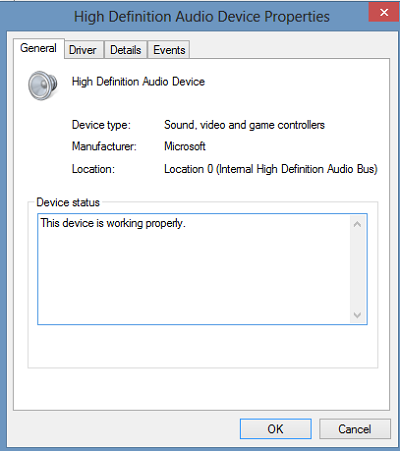Screen dimensions: 400x451
Task: Click the Device status group label
Action: [x=68, y=202]
